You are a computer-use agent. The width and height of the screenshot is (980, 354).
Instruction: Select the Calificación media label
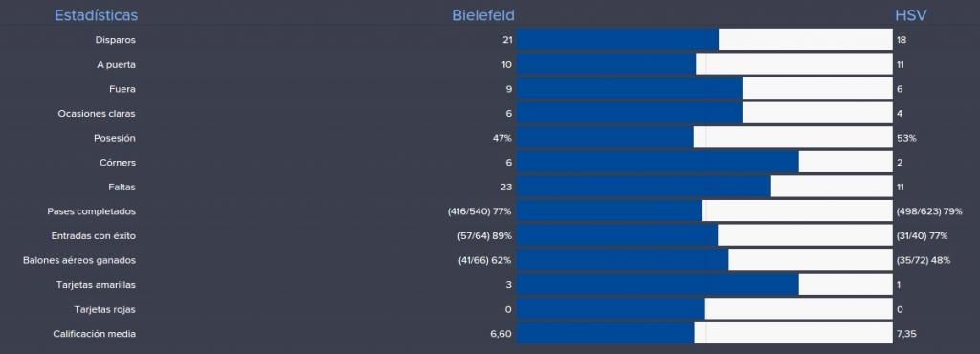point(95,334)
